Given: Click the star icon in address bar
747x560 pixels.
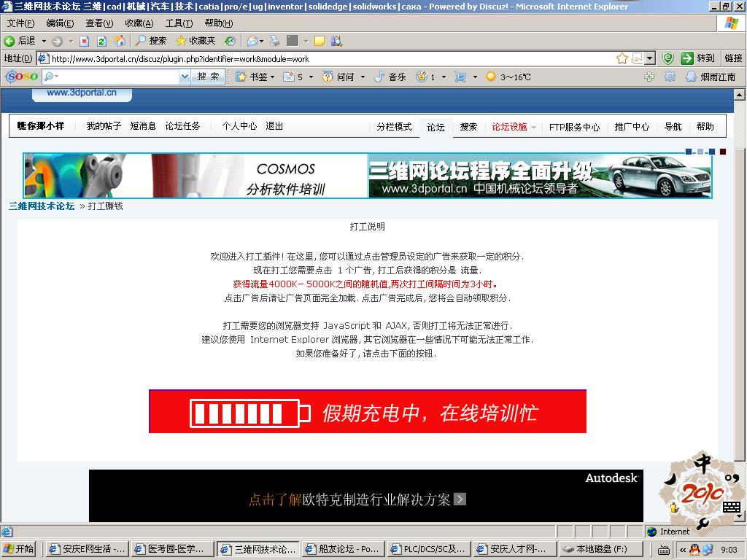Looking at the screenshot, I should (622, 58).
